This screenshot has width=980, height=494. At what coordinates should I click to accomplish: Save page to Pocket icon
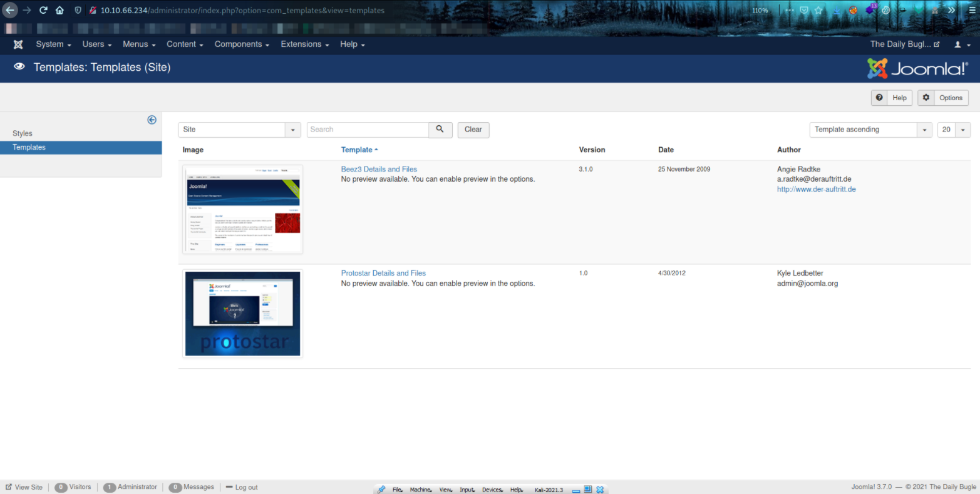click(x=805, y=10)
